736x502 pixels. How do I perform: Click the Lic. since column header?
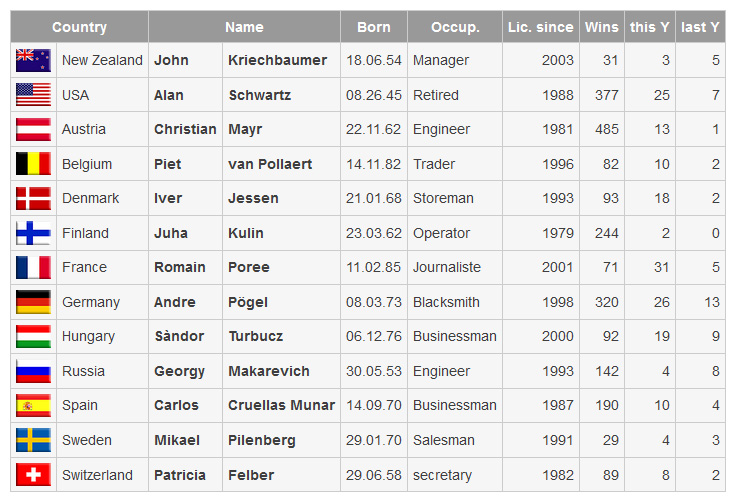(x=541, y=27)
